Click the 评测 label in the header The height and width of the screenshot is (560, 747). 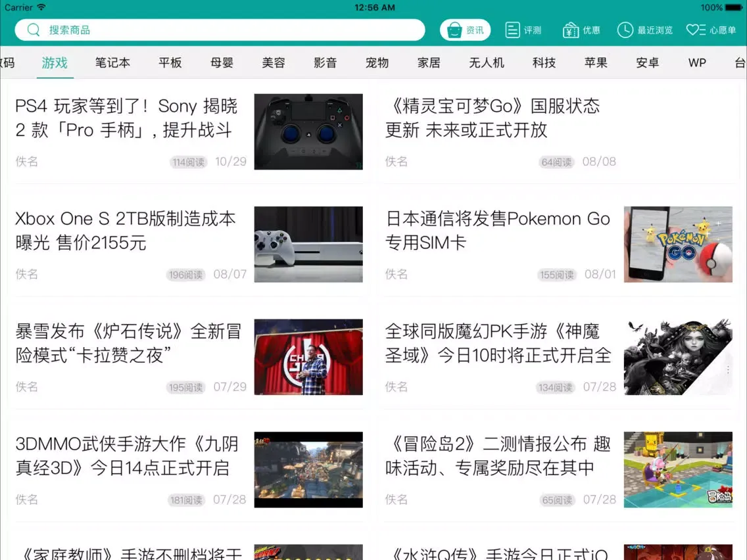533,30
